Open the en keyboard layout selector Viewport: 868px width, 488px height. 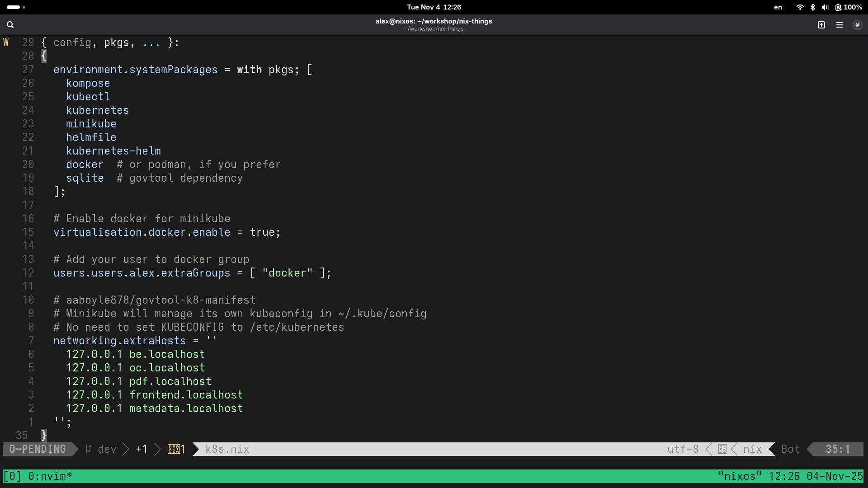(x=778, y=7)
